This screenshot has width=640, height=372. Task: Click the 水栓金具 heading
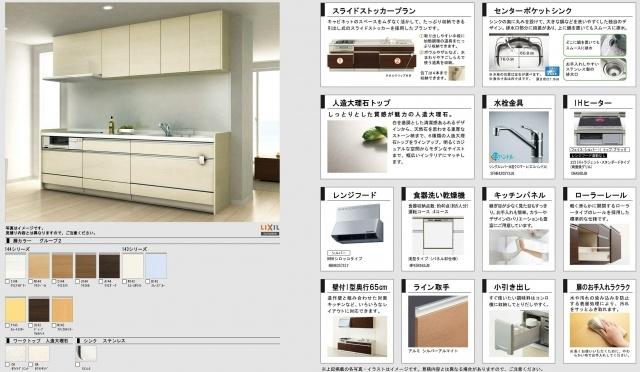(x=509, y=103)
